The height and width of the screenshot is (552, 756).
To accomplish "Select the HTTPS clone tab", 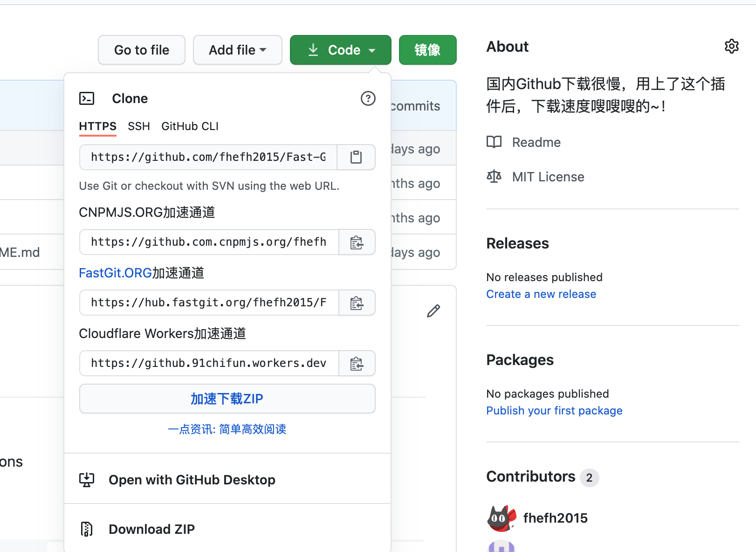I will point(98,126).
